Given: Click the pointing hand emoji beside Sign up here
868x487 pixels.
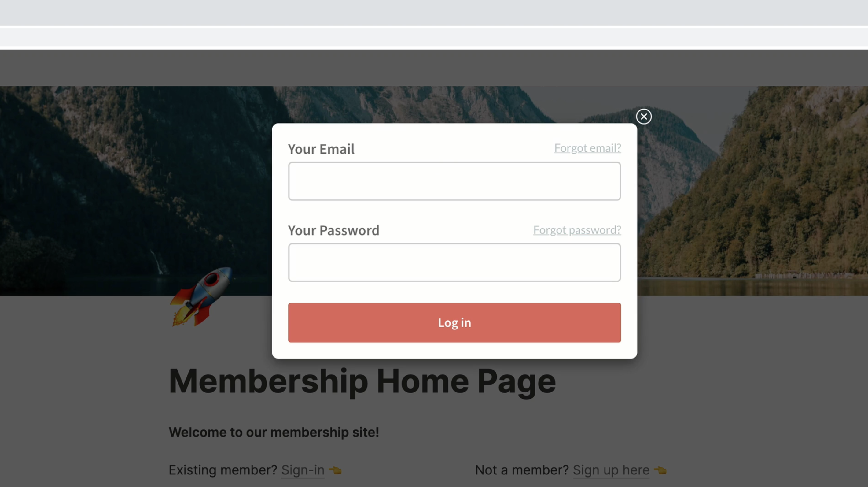Looking at the screenshot, I should tap(661, 470).
